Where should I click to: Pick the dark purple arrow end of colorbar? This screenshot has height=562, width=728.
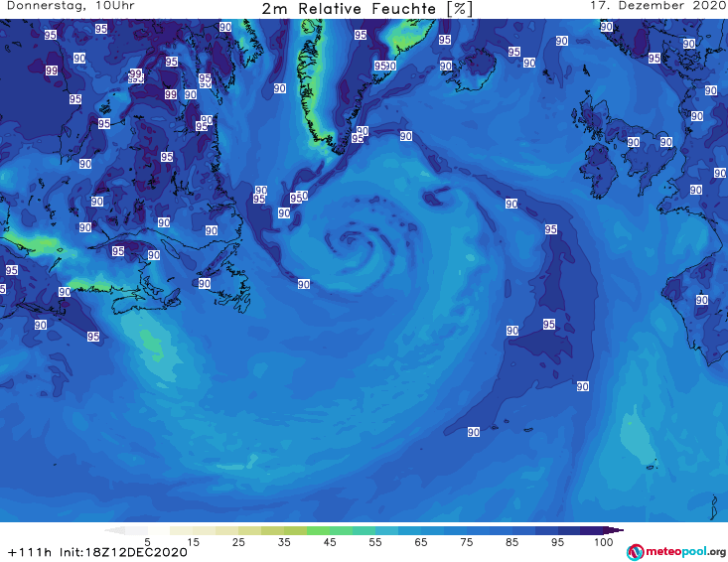point(614,530)
